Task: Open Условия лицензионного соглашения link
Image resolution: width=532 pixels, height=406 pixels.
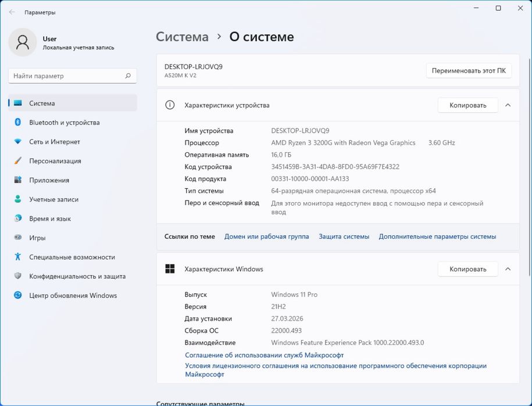Action: pos(335,370)
